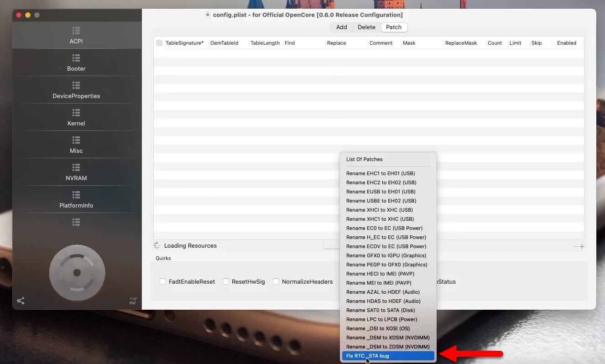This screenshot has width=605, height=364.
Task: Click the Enabled column header
Action: tap(567, 43)
